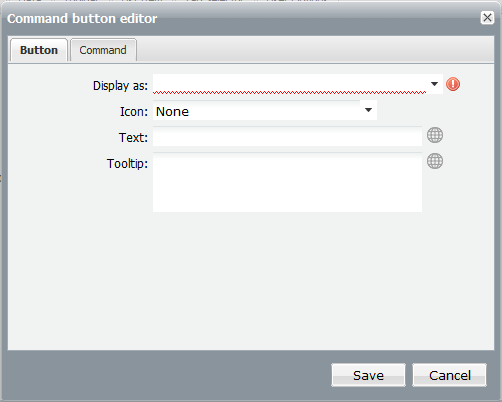Click empty tab strip beside Command tab
The height and width of the screenshot is (402, 502).
point(315,50)
